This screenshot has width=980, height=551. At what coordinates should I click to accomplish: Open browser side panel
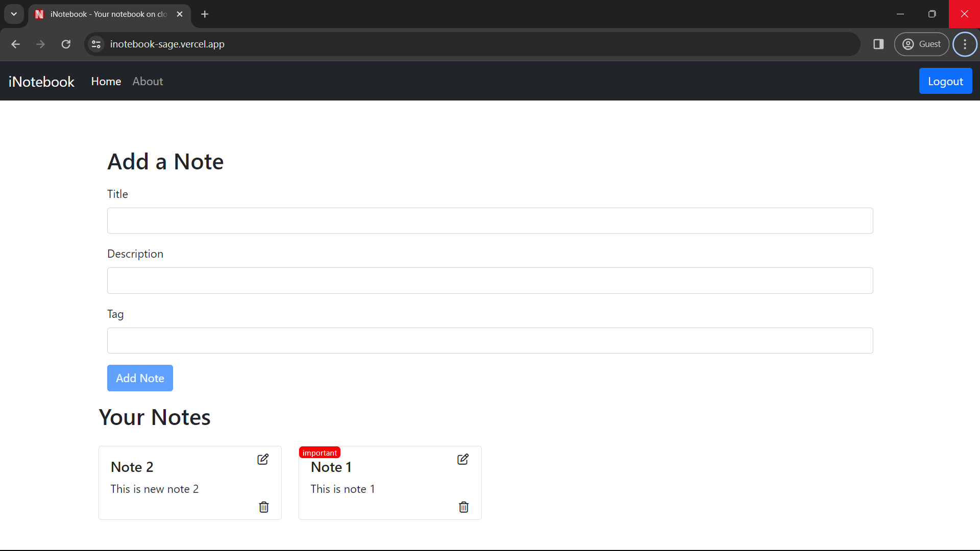click(x=878, y=44)
